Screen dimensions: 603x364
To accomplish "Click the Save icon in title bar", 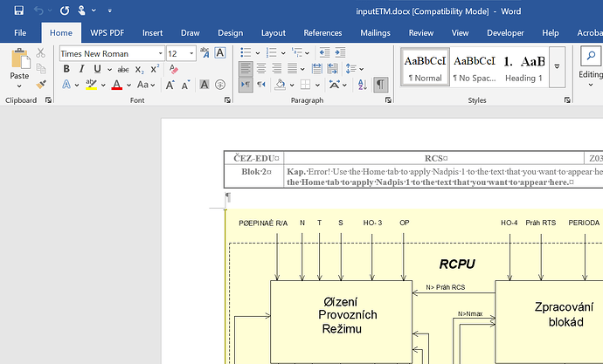I will (x=18, y=10).
